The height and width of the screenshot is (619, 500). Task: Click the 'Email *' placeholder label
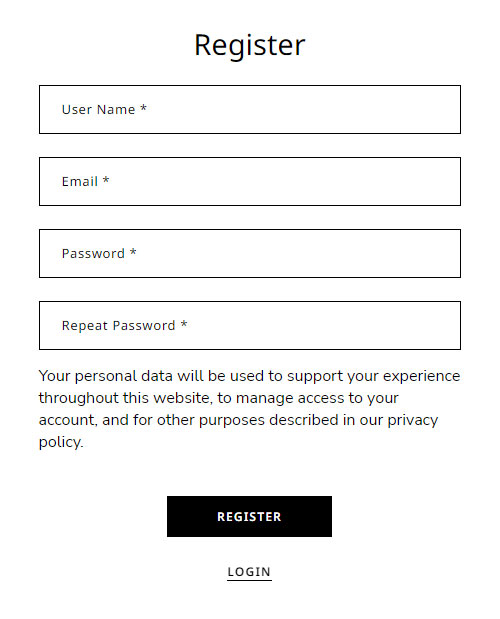85,182
